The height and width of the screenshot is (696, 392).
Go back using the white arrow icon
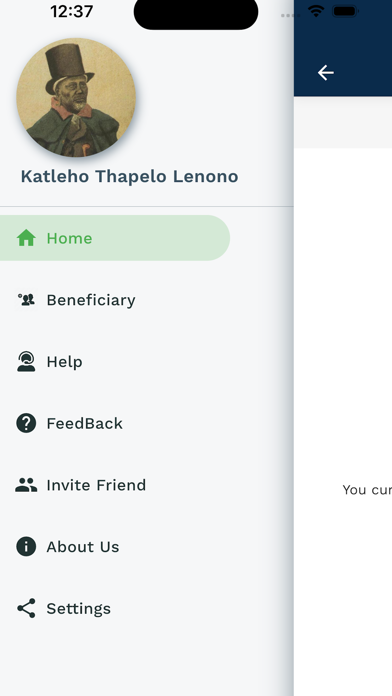click(x=325, y=73)
